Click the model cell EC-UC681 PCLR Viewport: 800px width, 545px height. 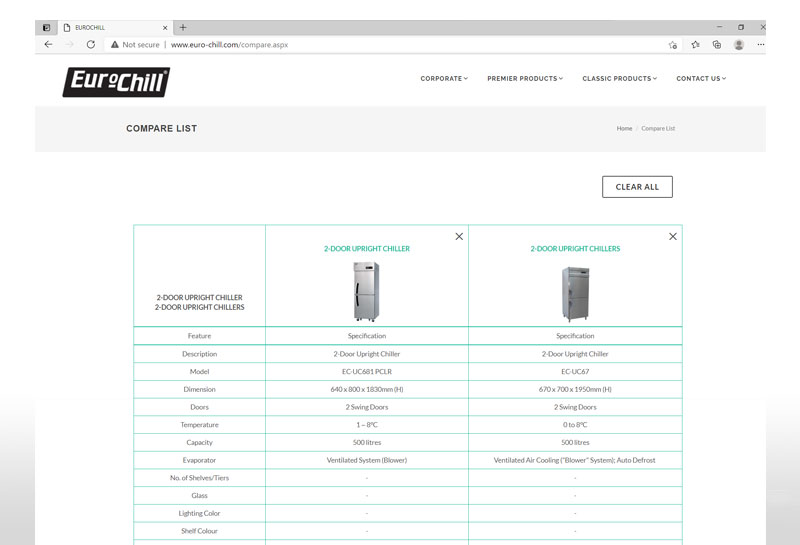coord(367,371)
